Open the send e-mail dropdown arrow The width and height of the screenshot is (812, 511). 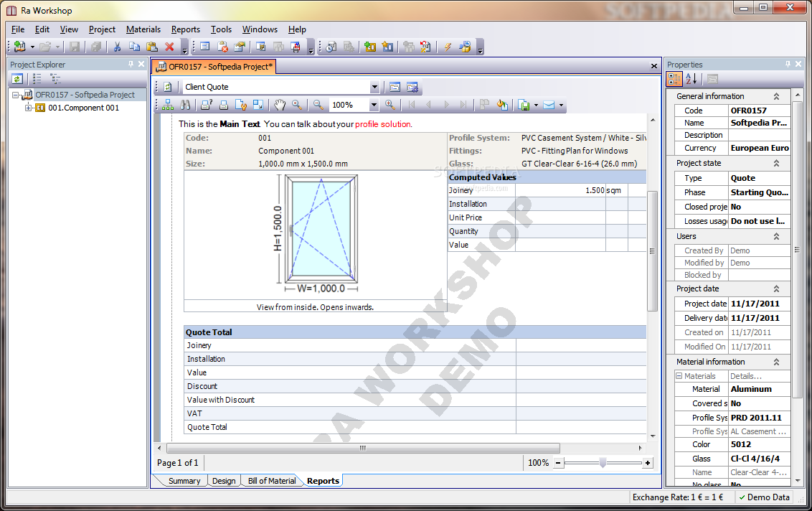tap(561, 106)
